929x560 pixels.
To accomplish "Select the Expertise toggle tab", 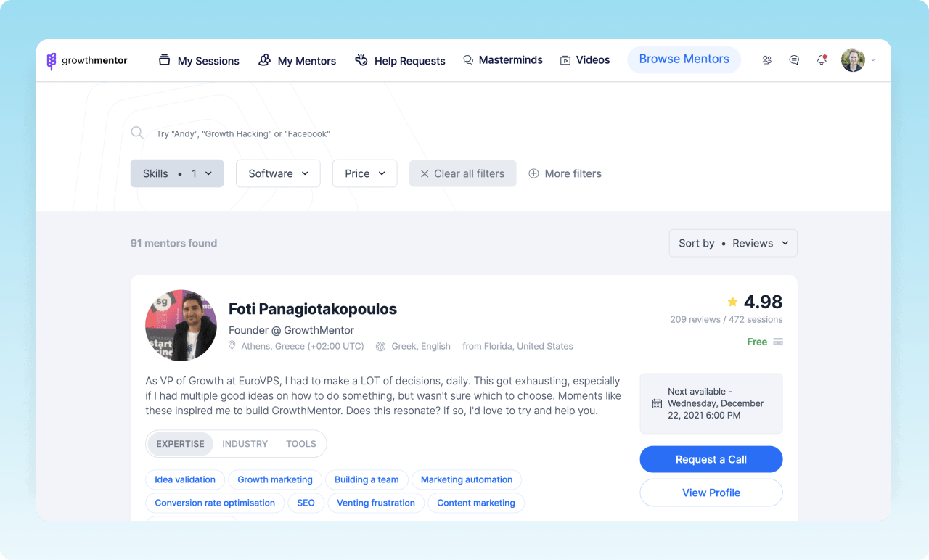I will pyautogui.click(x=181, y=444).
